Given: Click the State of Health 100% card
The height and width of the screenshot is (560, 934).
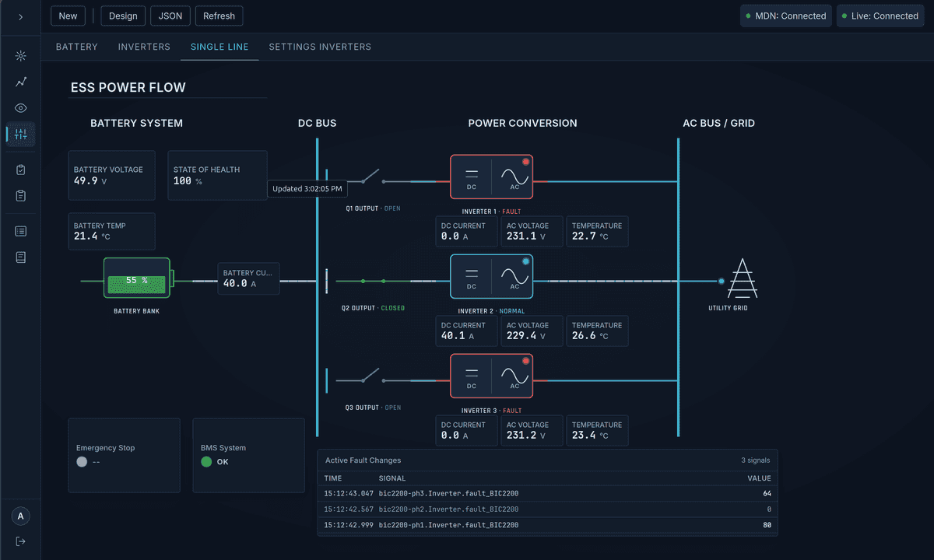Looking at the screenshot, I should coord(218,176).
